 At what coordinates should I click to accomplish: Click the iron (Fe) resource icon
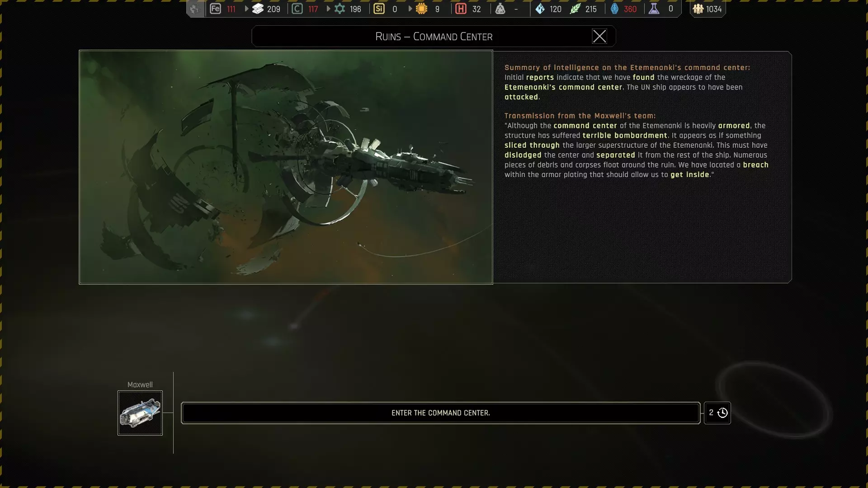(216, 9)
